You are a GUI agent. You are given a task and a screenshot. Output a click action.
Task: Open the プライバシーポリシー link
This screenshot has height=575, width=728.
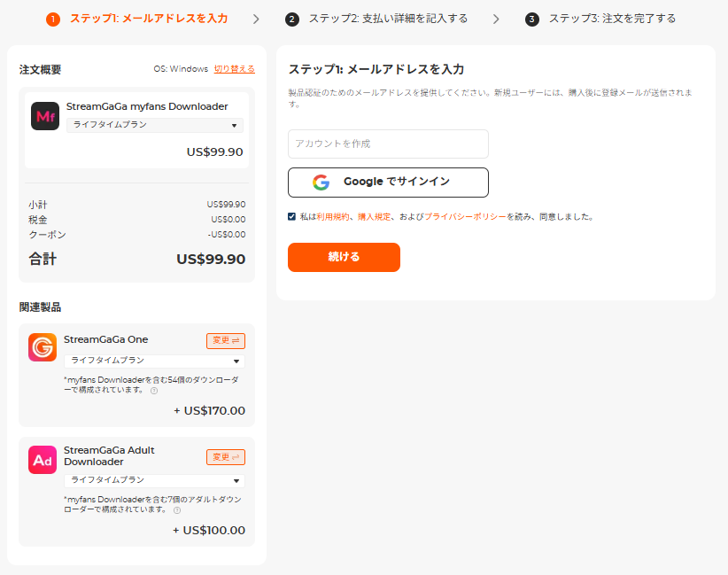coord(465,216)
